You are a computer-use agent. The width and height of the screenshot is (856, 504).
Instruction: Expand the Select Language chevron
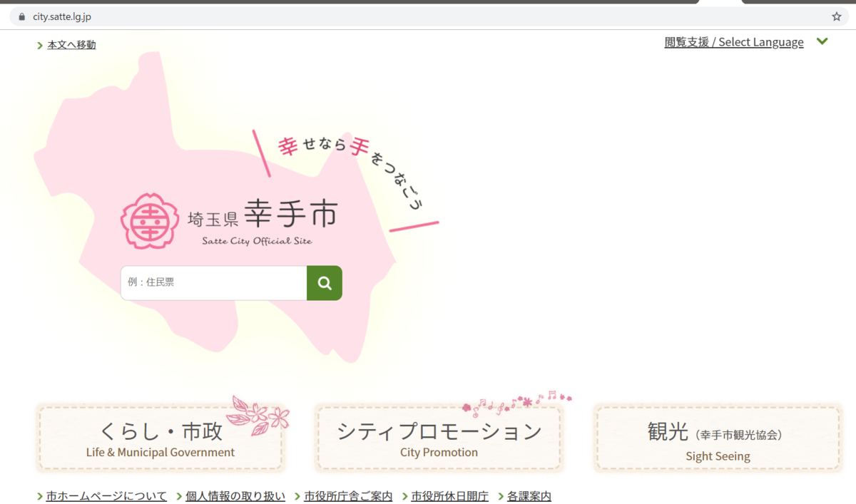pyautogui.click(x=822, y=41)
